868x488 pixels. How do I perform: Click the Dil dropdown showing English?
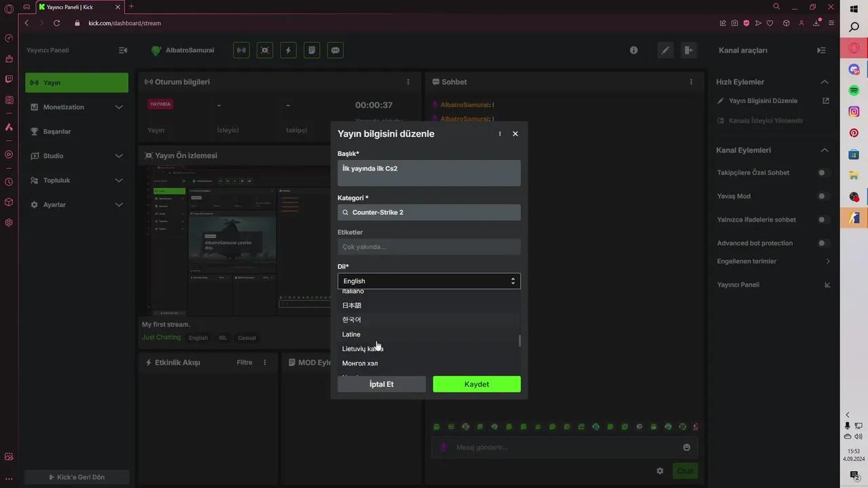(x=429, y=281)
